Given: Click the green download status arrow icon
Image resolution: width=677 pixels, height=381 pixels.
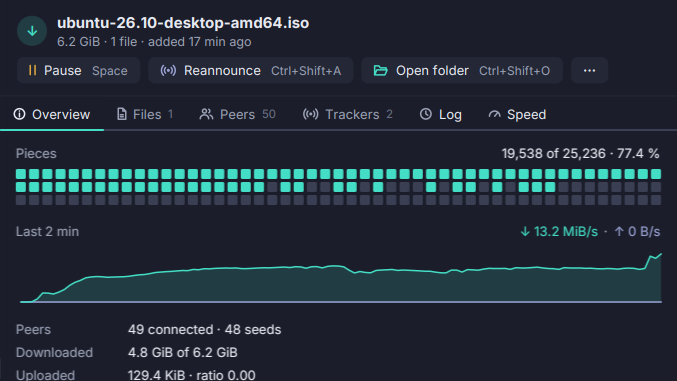Looking at the screenshot, I should point(32,31).
